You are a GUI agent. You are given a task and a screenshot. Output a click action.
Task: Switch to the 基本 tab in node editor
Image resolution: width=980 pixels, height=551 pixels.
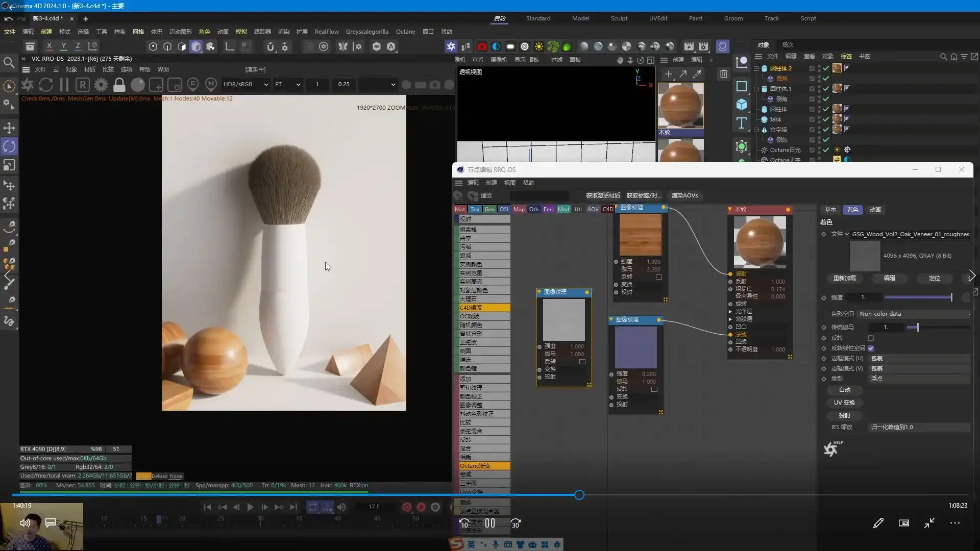pos(830,210)
